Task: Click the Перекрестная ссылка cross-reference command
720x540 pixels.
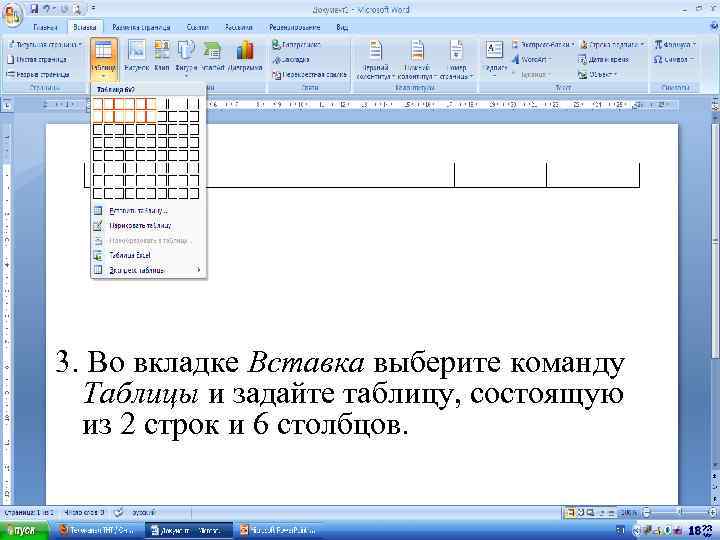Action: [310, 74]
